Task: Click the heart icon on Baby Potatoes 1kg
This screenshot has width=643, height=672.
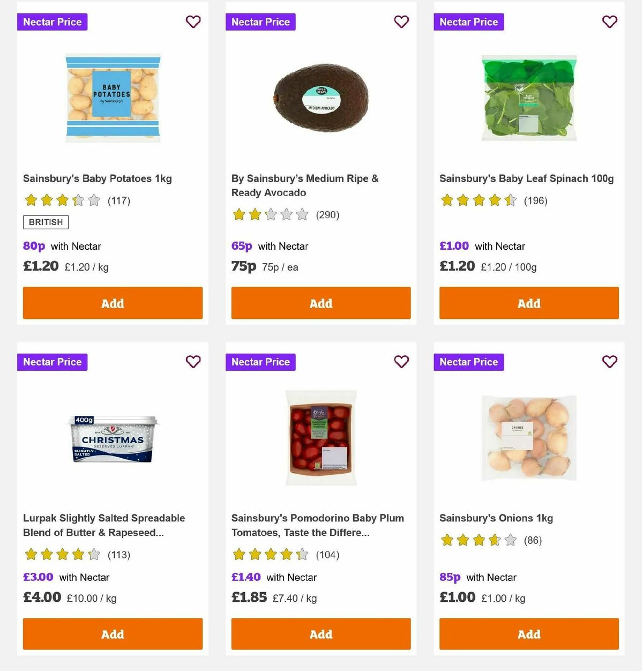Action: (193, 22)
